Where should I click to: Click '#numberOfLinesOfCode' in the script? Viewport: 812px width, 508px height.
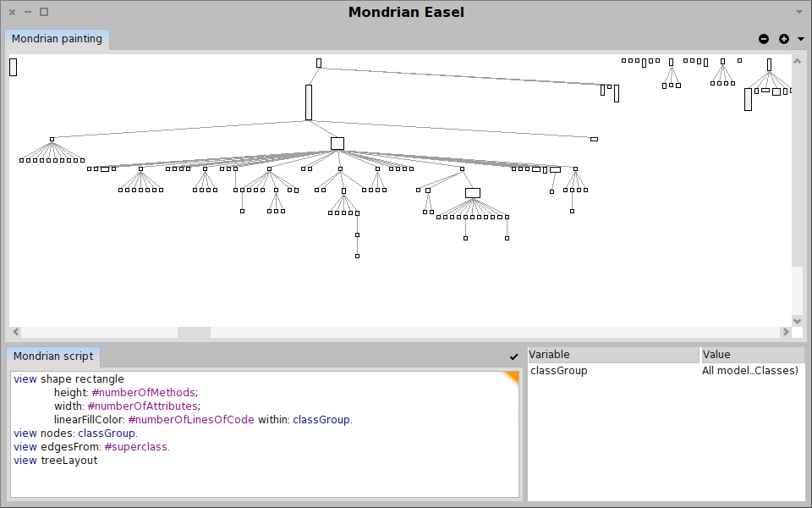click(191, 419)
